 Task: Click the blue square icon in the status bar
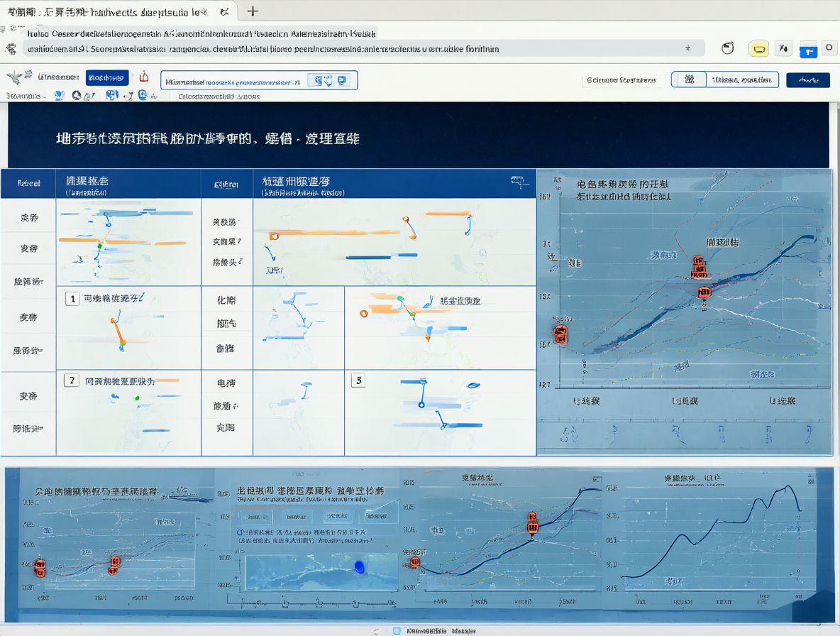397,630
